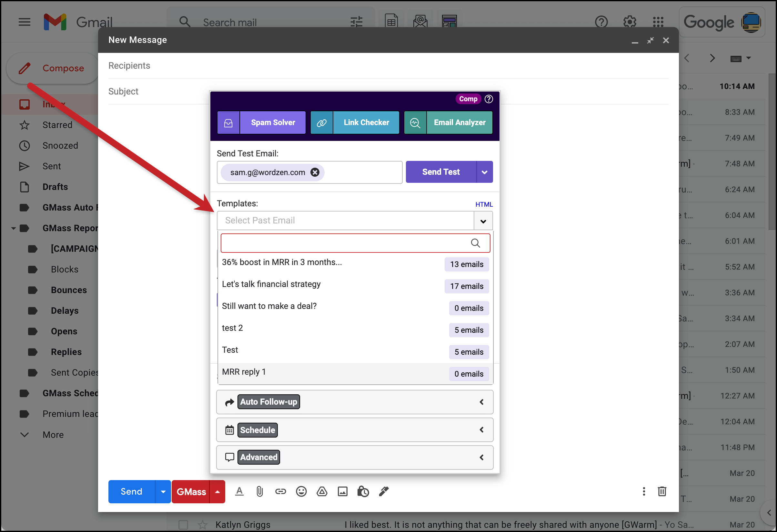The height and width of the screenshot is (532, 777).
Task: Select template 'MRR reply 1'
Action: tap(355, 374)
